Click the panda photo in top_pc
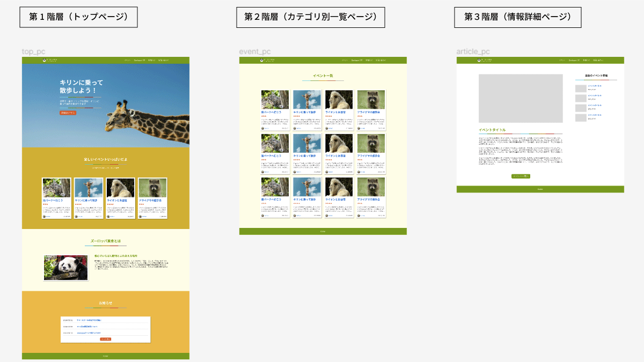This screenshot has width=644, height=362. 65,268
